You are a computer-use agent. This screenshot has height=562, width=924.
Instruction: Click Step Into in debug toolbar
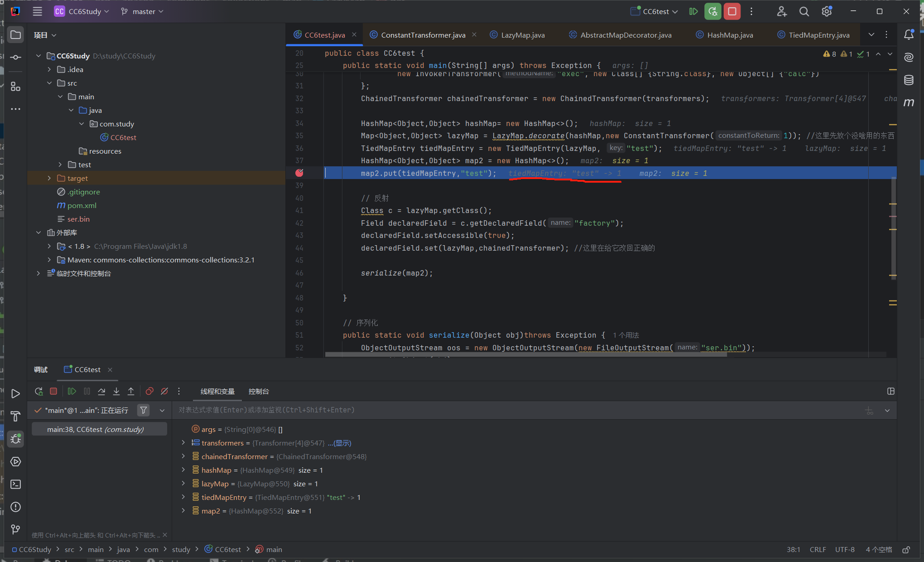coord(116,391)
